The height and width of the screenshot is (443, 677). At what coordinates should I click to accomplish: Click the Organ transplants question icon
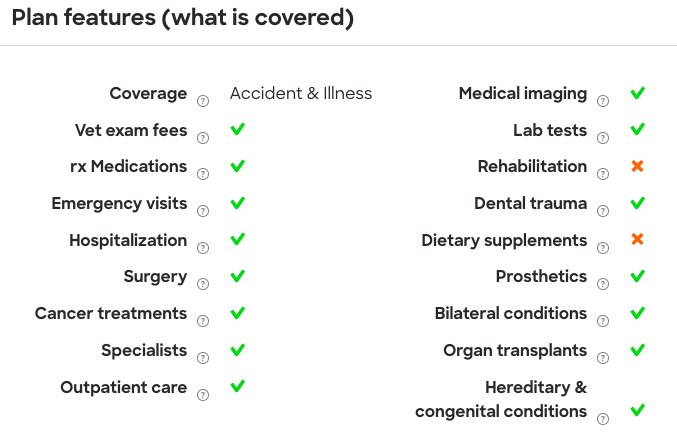[x=603, y=358]
